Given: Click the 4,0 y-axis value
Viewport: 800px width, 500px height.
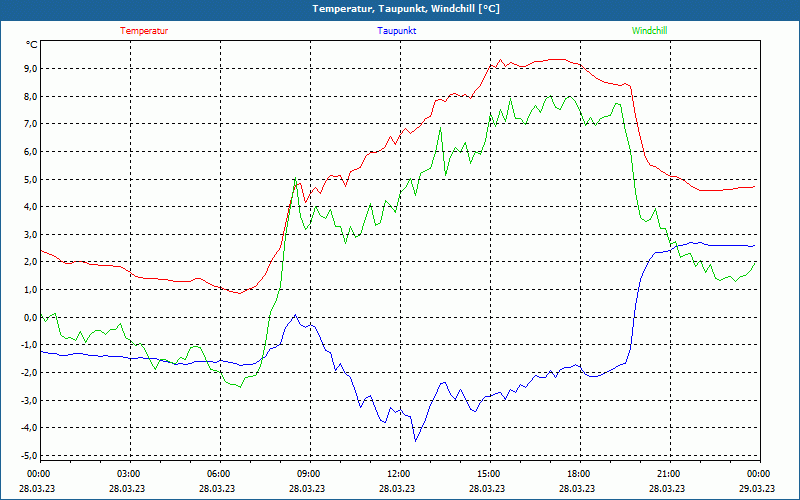Looking at the screenshot, I should 31,207.
